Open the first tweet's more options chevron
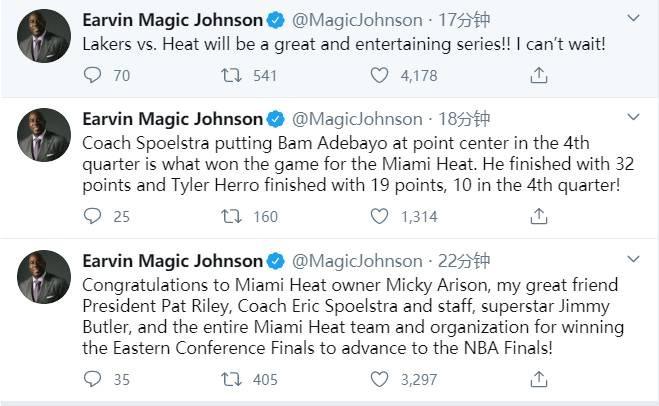The height and width of the screenshot is (406, 659). tap(632, 19)
